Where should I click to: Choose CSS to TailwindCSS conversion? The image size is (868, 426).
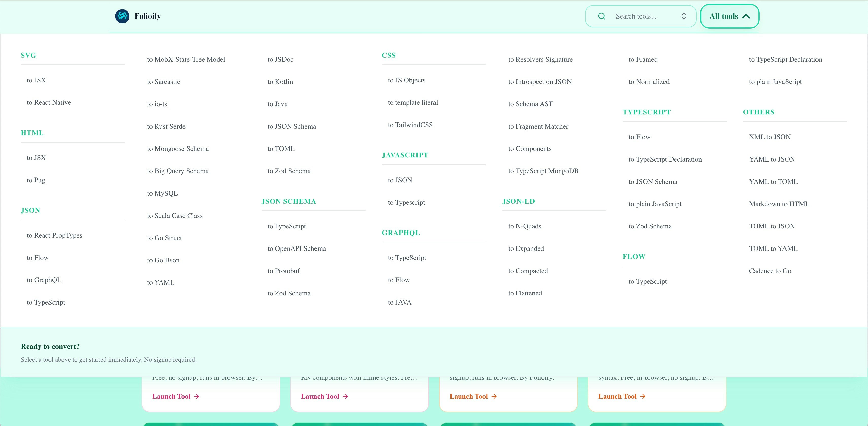[x=411, y=124]
